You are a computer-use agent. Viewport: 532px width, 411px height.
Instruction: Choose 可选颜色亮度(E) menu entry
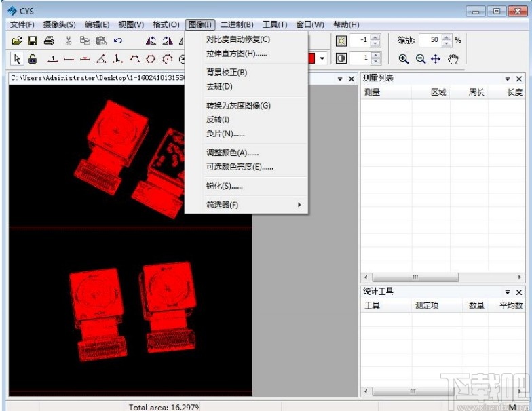(x=246, y=167)
